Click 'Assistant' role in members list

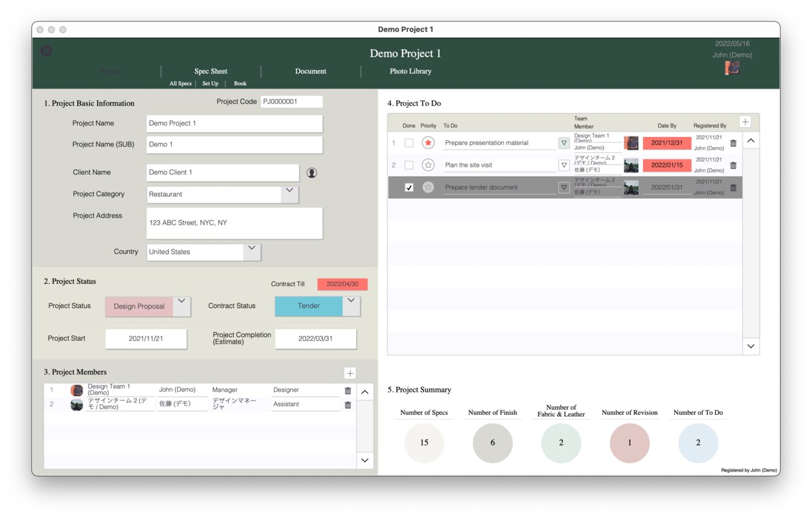coord(286,404)
